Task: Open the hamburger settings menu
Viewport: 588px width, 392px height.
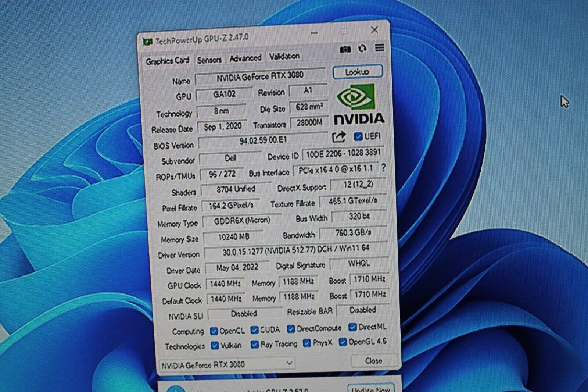Action: coord(380,47)
